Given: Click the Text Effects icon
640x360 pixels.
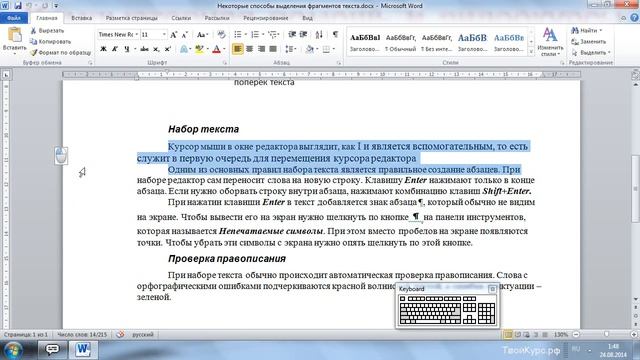Looking at the screenshot, I should pos(184,49).
